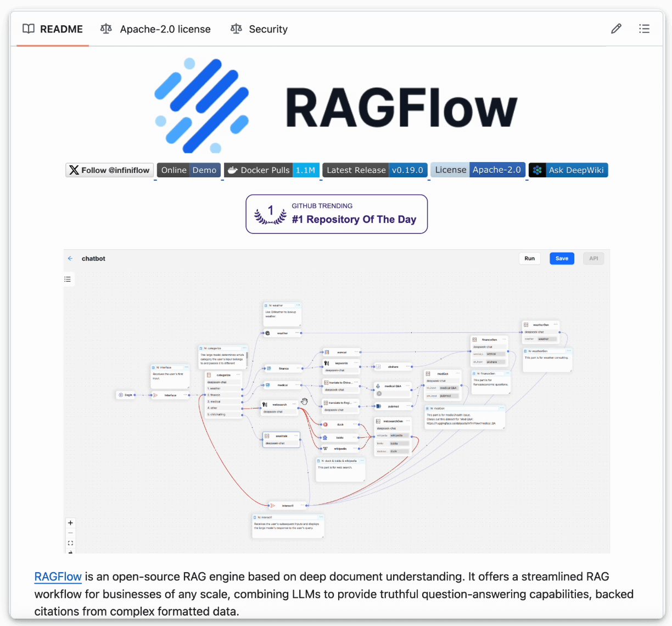Click the QWeather icon on the weather node
Viewport: 672px width, 626px height.
[267, 333]
